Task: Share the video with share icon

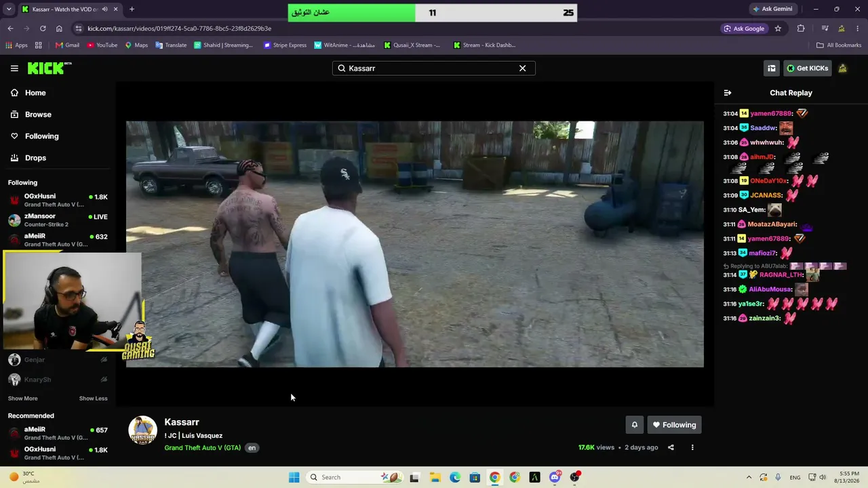Action: (x=671, y=447)
